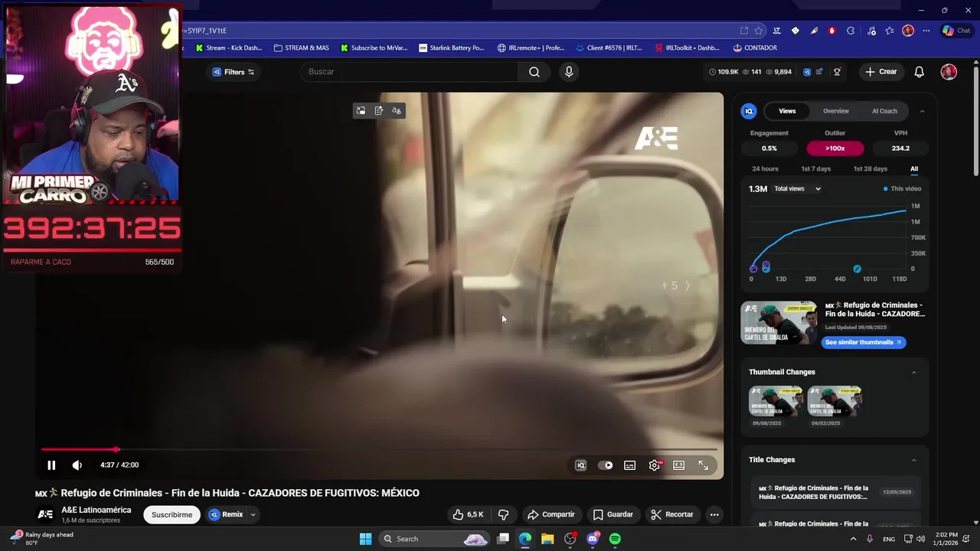Toggle subtitles/closed captions

630,465
